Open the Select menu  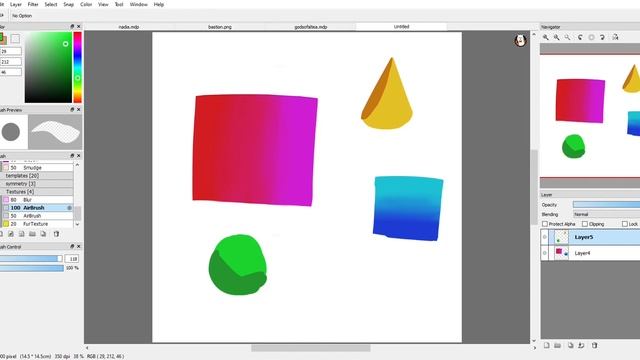[51, 4]
